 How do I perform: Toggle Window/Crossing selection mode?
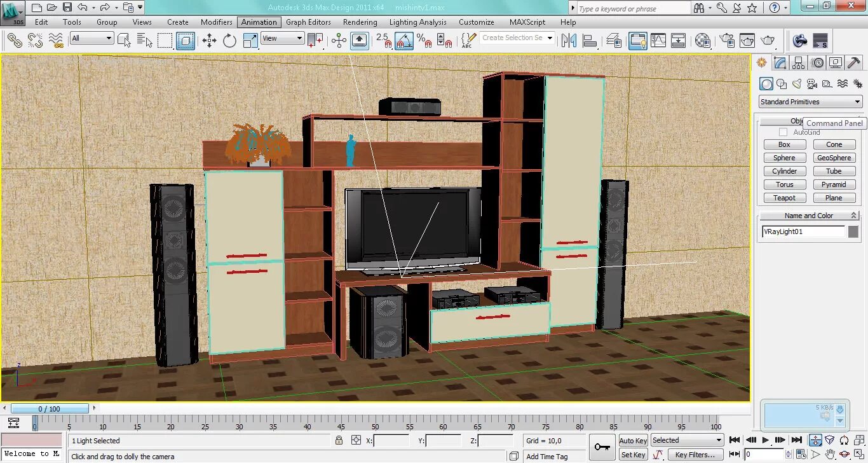click(x=186, y=41)
